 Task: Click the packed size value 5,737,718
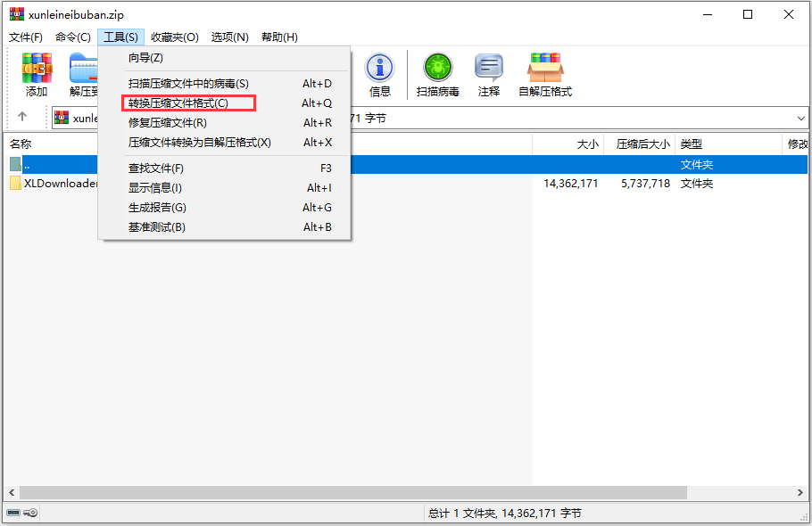pos(645,183)
